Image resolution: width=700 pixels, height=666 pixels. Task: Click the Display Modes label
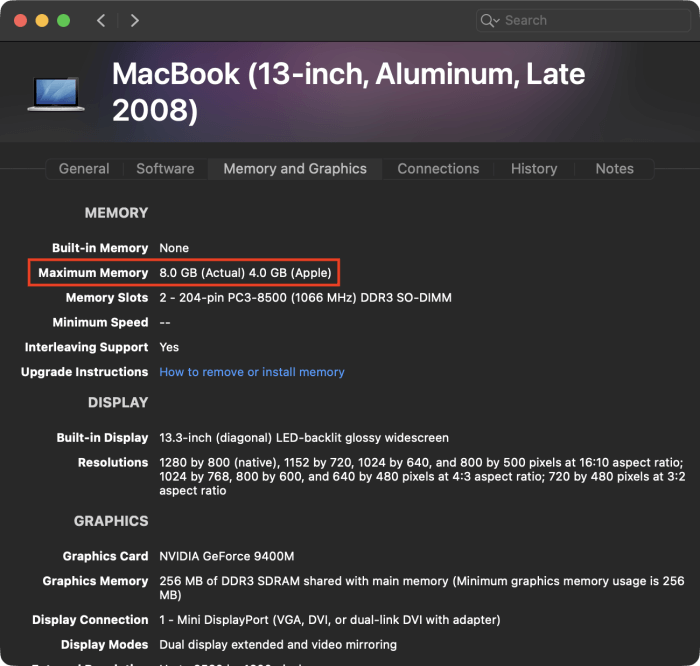click(x=104, y=645)
